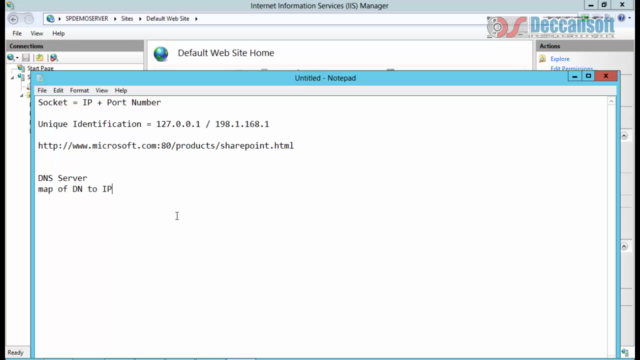Maximize the Notepad window
The height and width of the screenshot is (360, 640).
click(x=588, y=76)
